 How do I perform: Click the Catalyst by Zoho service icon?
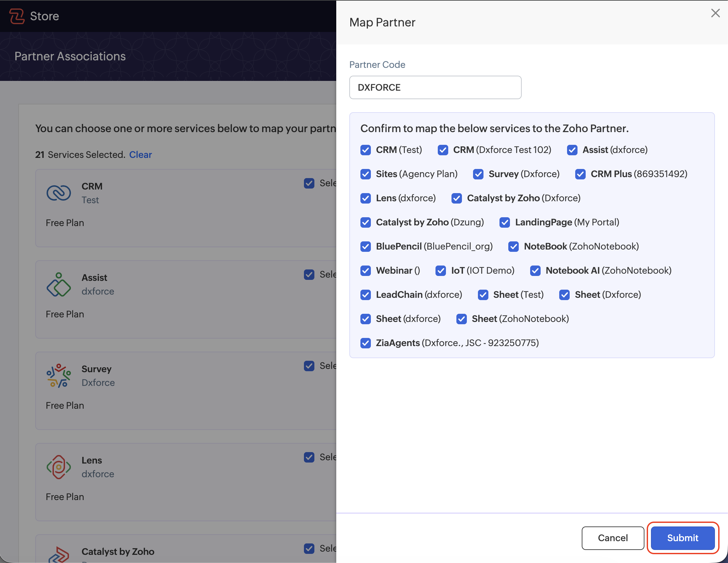point(59,554)
